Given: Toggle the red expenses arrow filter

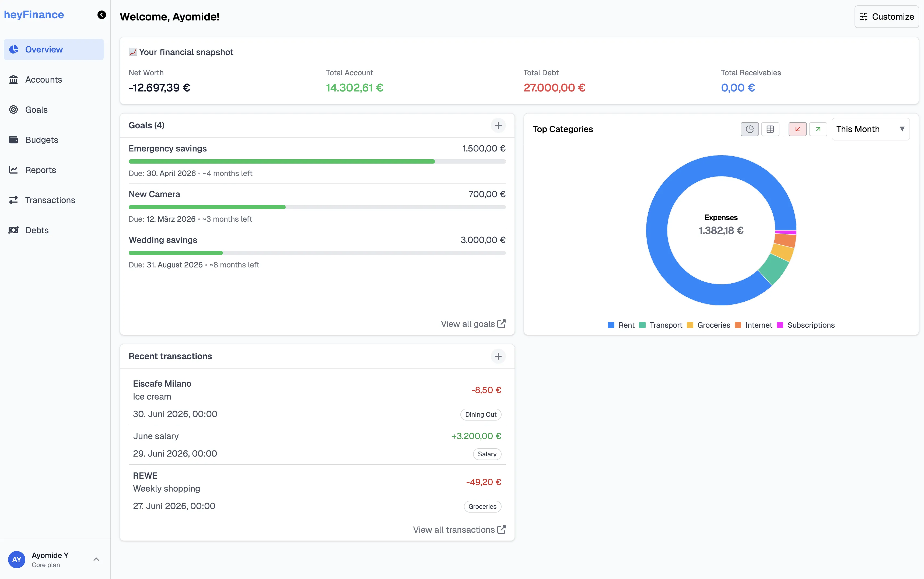Looking at the screenshot, I should tap(797, 129).
